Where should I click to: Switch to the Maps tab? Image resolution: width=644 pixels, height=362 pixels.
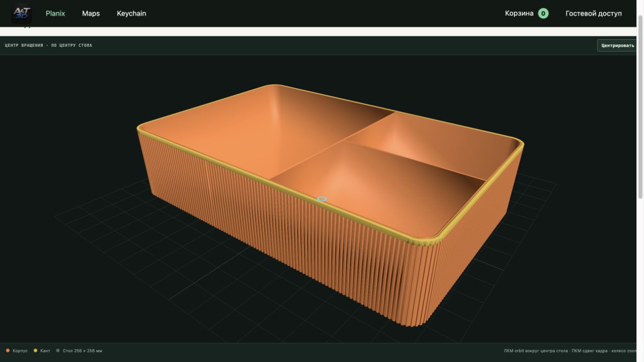[91, 13]
